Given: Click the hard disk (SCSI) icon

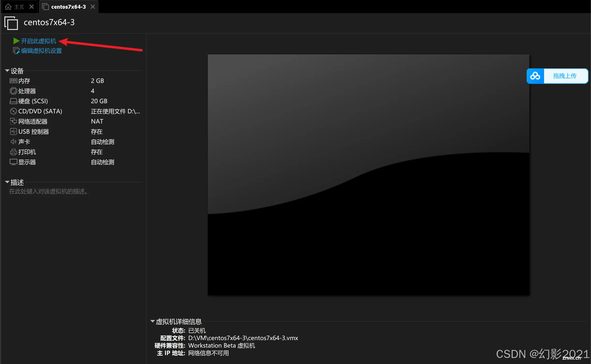Looking at the screenshot, I should tap(13, 101).
